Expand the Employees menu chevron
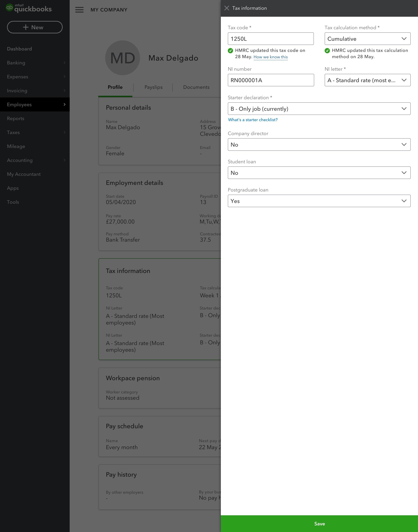The image size is (418, 532). tap(65, 105)
